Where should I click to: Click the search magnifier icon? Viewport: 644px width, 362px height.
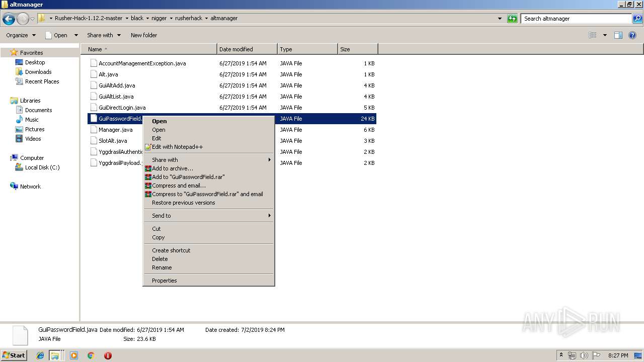tap(637, 19)
